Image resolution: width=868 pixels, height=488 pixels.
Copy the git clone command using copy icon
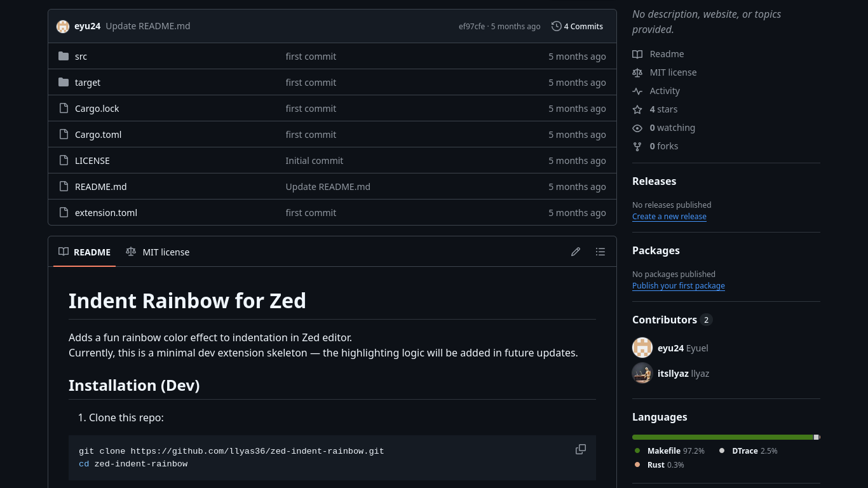[x=580, y=449]
